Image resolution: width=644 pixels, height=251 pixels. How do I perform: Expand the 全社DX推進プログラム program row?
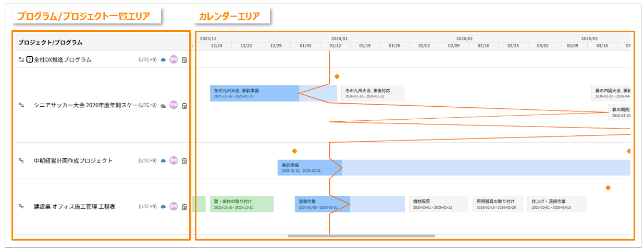30,60
